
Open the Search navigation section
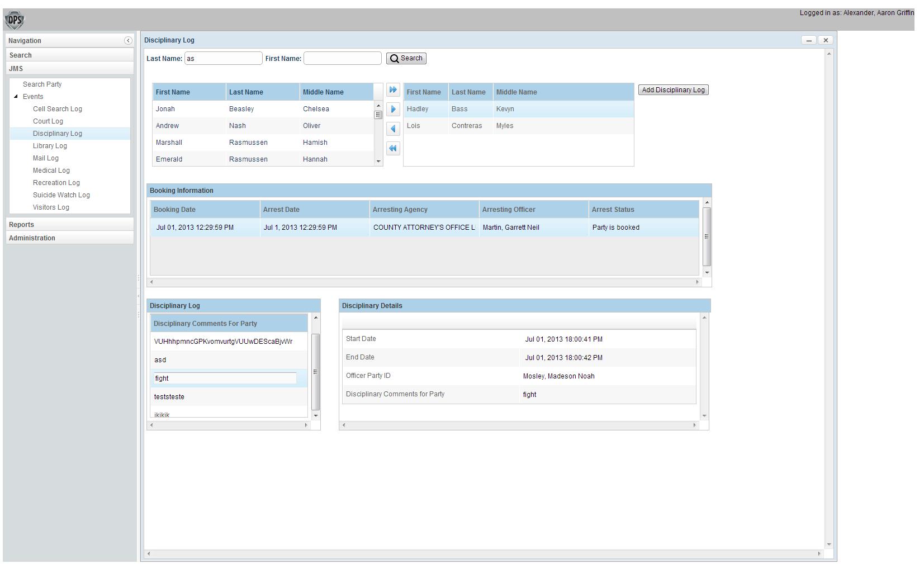click(x=70, y=55)
